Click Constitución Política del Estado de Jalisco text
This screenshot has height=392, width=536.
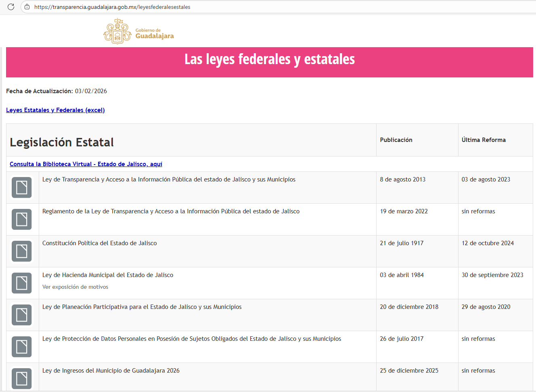click(x=99, y=243)
